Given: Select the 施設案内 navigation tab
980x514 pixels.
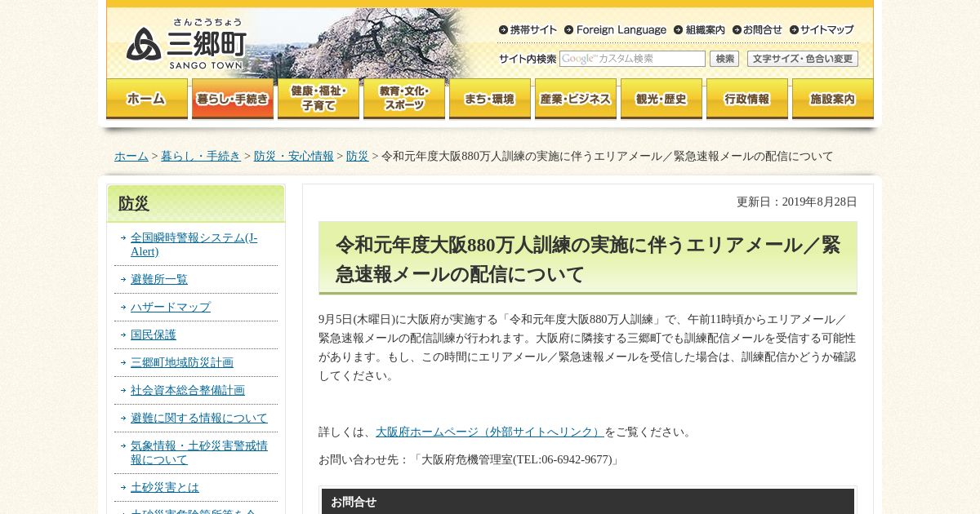Looking at the screenshot, I should 833,99.
